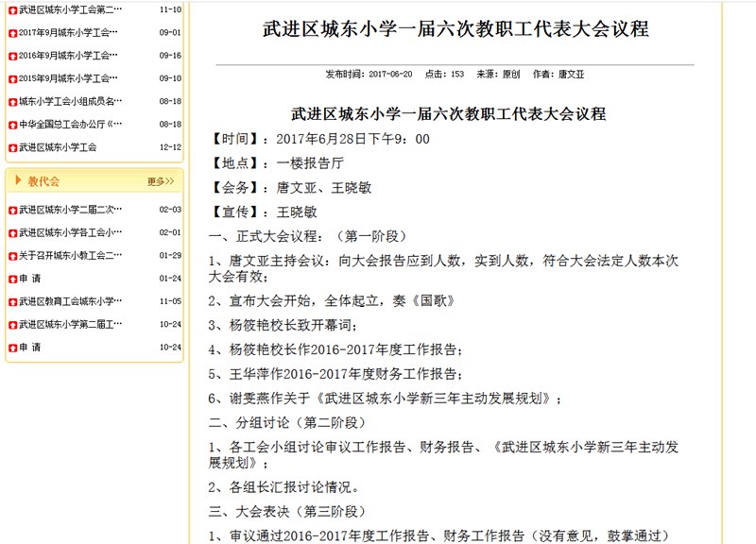Image resolution: width=756 pixels, height=544 pixels.
Task: Click the red icon beside 武进区城东小学二届二次
Action: point(13,210)
